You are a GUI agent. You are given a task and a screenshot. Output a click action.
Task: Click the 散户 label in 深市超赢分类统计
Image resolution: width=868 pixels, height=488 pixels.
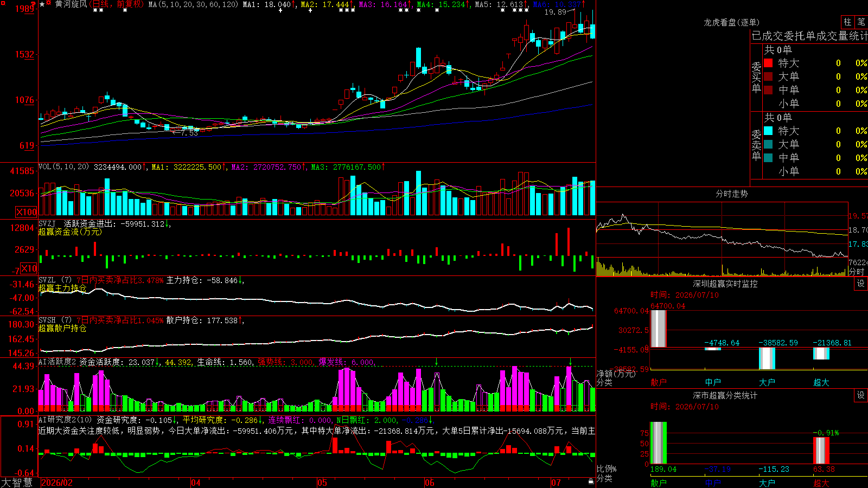[659, 483]
